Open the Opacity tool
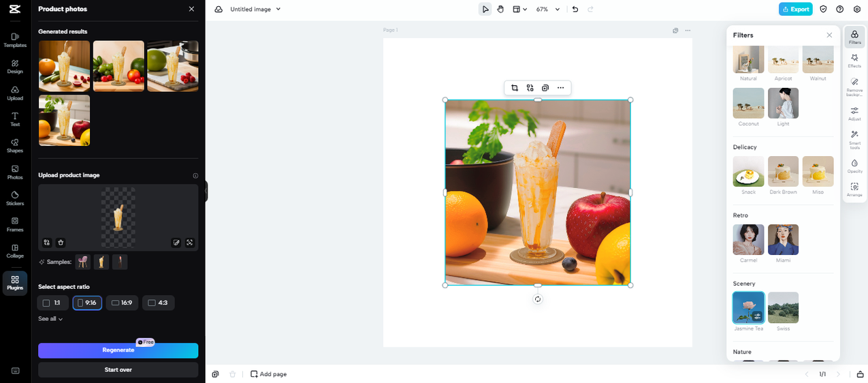This screenshot has height=383, width=868. click(854, 166)
